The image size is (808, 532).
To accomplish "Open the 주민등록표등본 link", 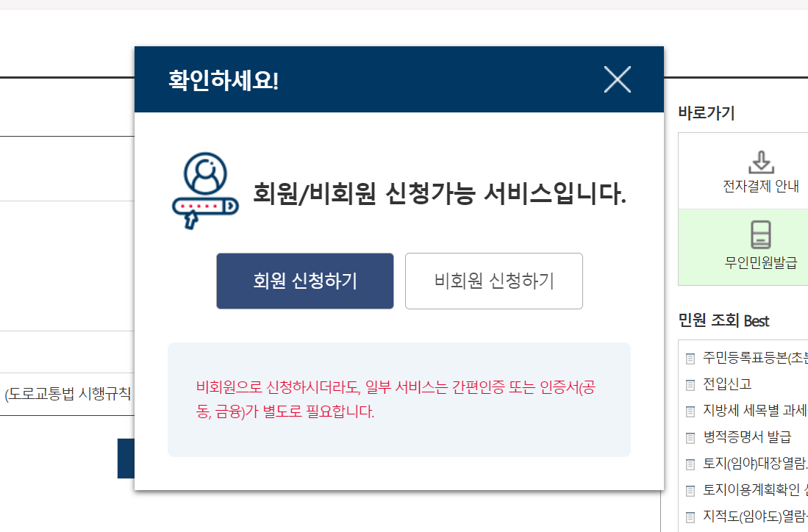I will [756, 357].
